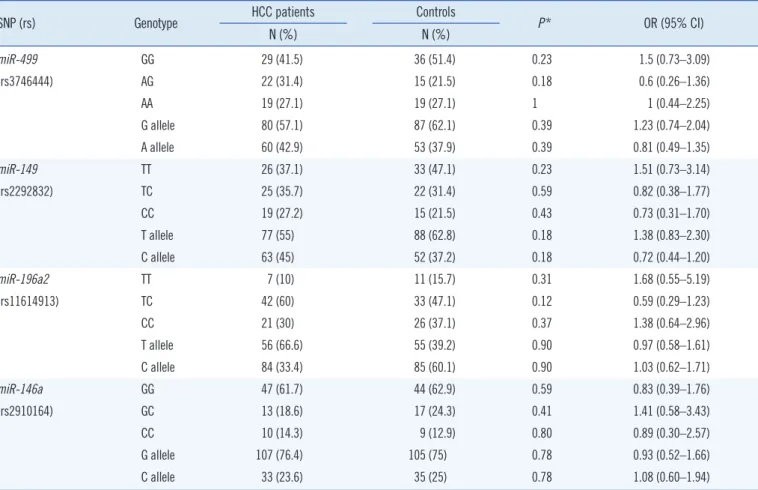The image size is (758, 490).
Task: Click odds ratio 1.08 (0.60–1.94)
Action: [672, 477]
